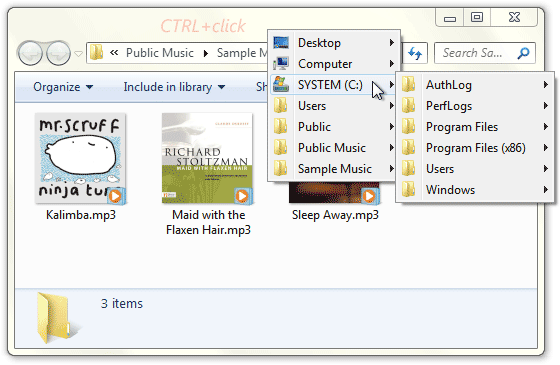560x365 pixels.
Task: Maximize the Explorer window
Action: tap(477, 17)
